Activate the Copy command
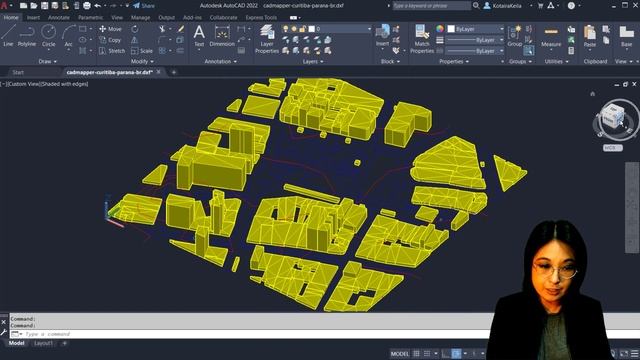The width and height of the screenshot is (640, 360). tap(110, 40)
